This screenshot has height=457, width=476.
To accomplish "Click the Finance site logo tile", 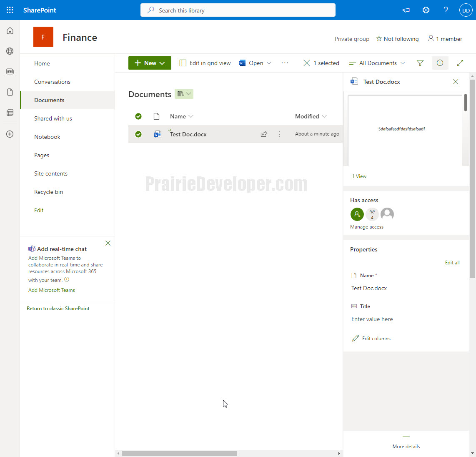I will pyautogui.click(x=43, y=37).
